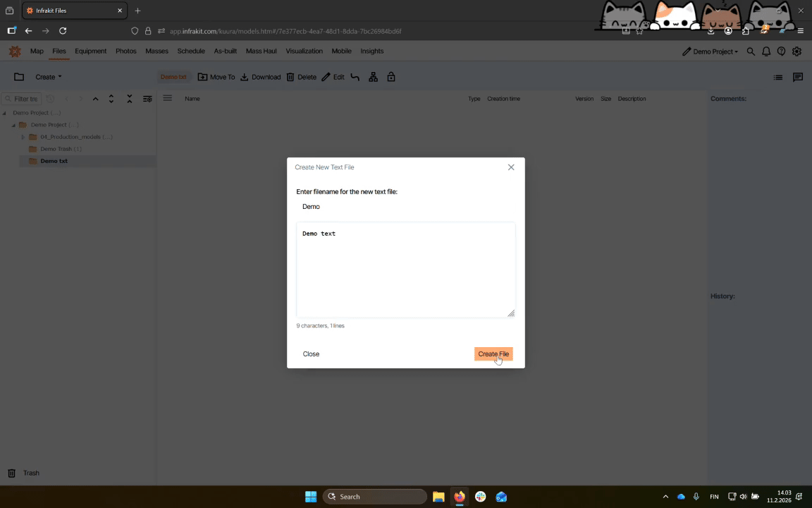Click the curved line icon after Edit
This screenshot has width=812, height=508.
(x=355, y=77)
